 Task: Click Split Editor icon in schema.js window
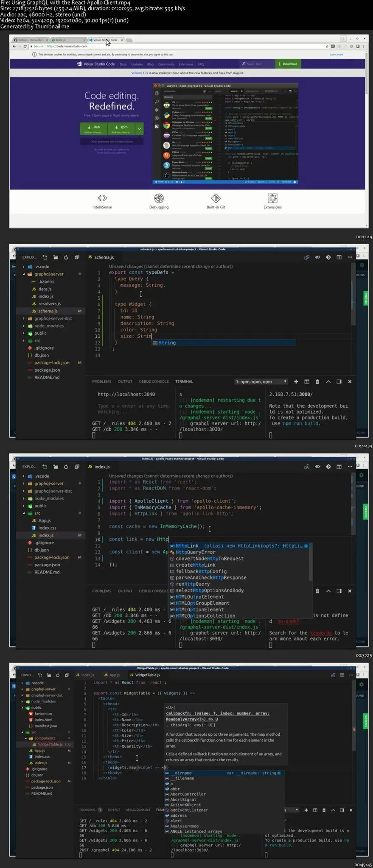339,257
